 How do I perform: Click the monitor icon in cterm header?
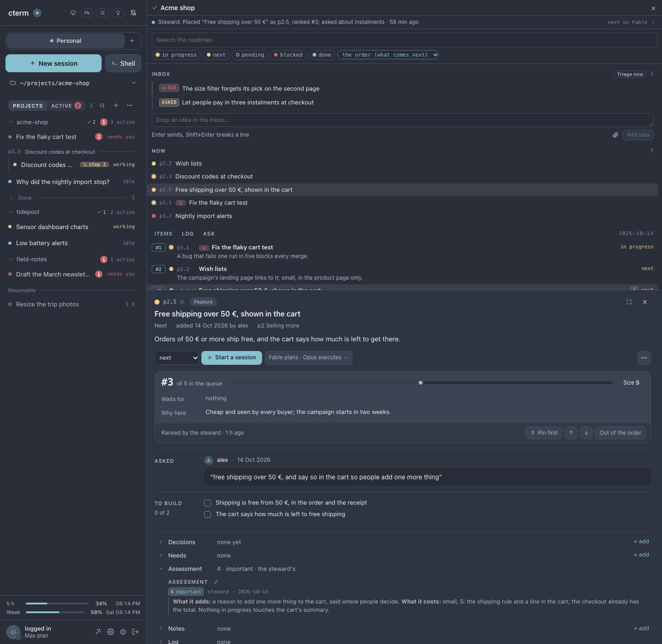click(73, 13)
